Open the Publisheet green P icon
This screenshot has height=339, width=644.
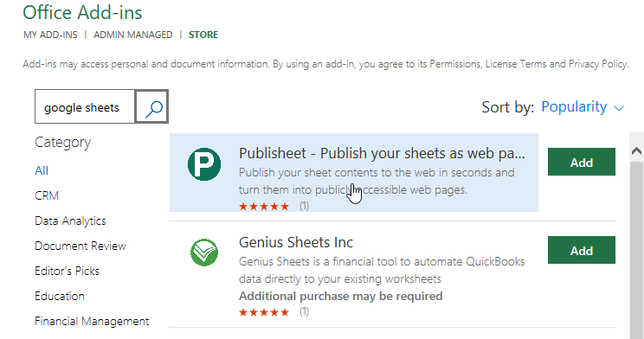pyautogui.click(x=204, y=164)
